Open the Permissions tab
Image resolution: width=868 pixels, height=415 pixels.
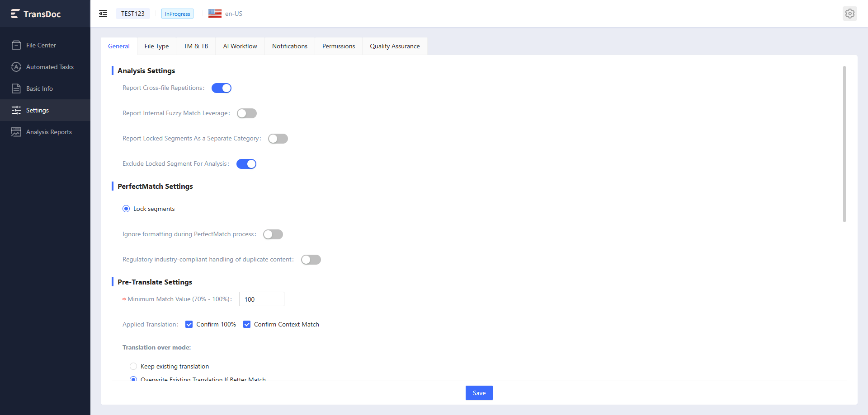pyautogui.click(x=339, y=46)
